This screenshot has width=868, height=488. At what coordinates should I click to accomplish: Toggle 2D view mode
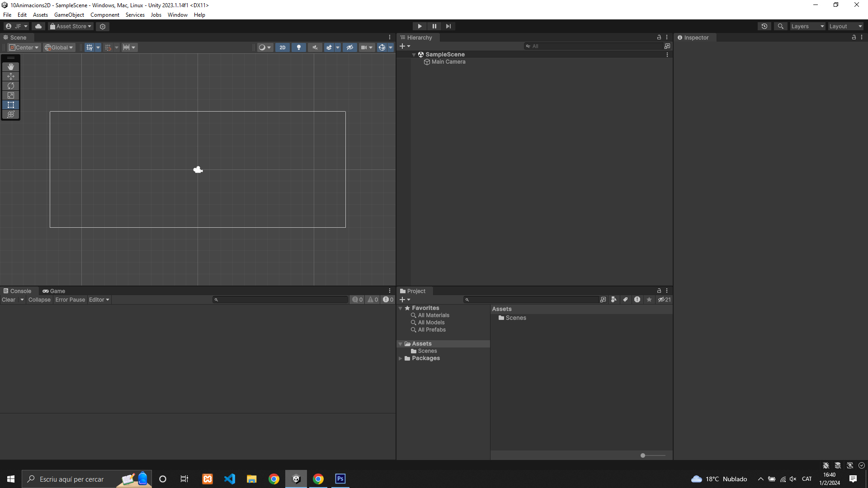283,47
